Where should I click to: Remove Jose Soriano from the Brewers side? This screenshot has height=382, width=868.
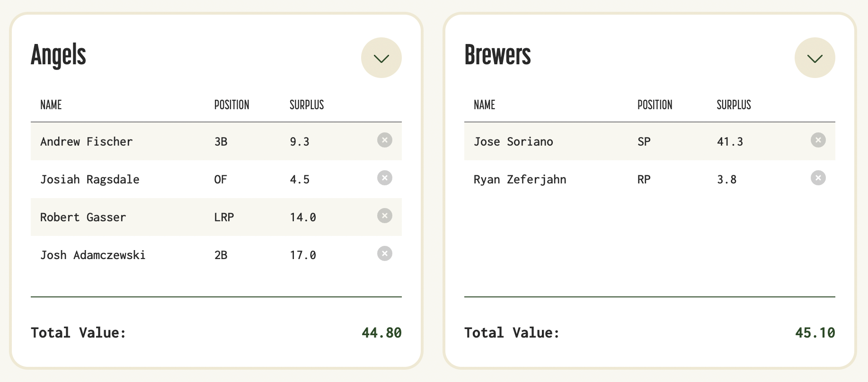coord(818,140)
